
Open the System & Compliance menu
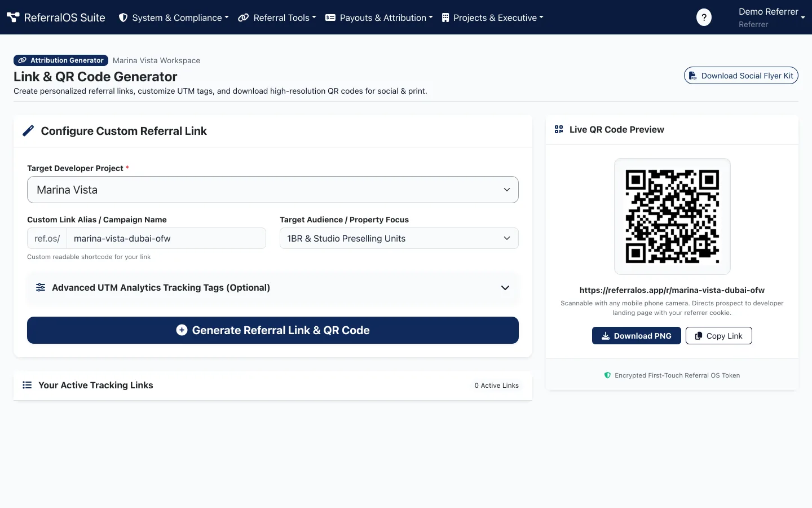point(174,17)
